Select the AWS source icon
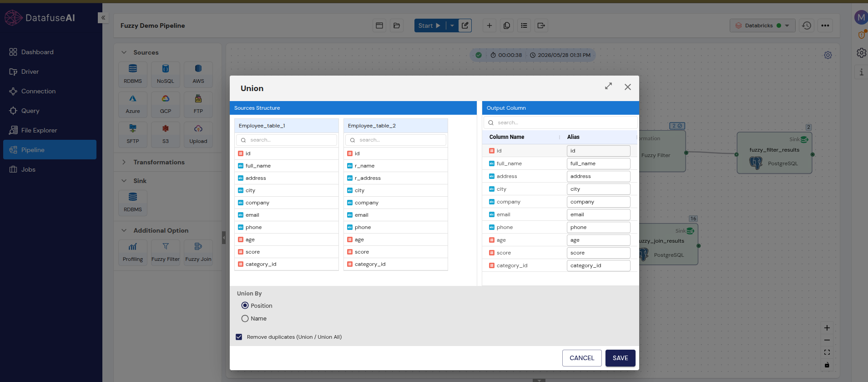Screen dimensions: 868x382 tap(198, 74)
